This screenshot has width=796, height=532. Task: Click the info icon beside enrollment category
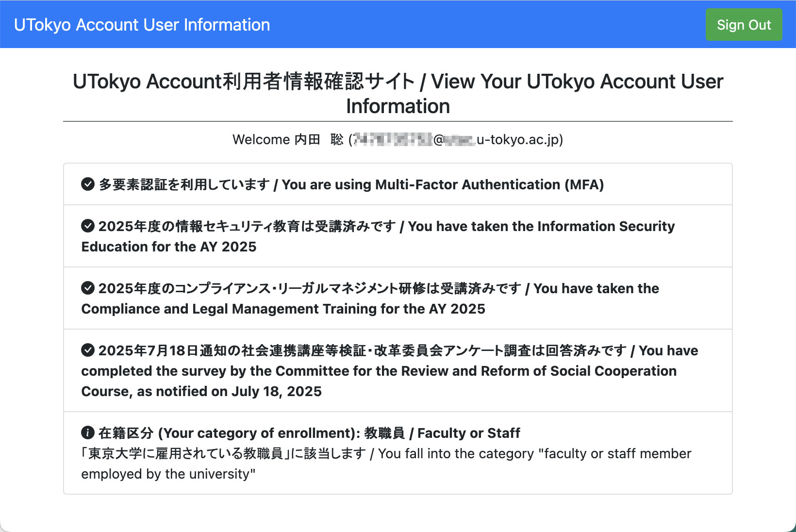tap(88, 433)
